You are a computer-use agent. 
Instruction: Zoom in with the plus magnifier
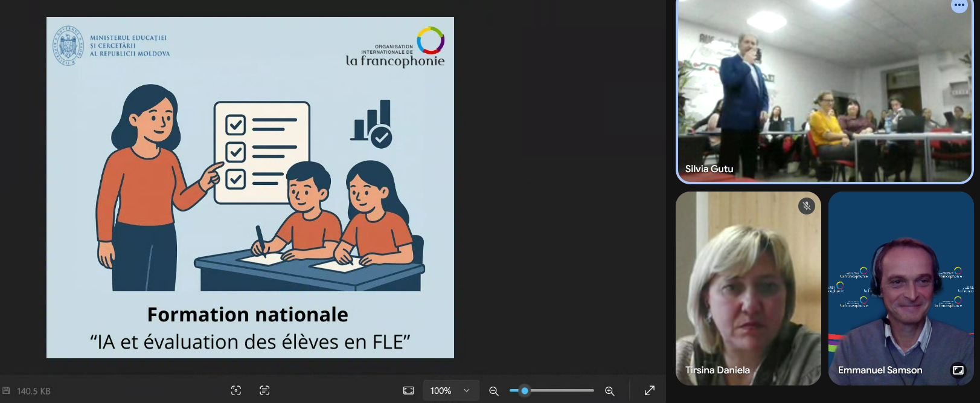610,391
